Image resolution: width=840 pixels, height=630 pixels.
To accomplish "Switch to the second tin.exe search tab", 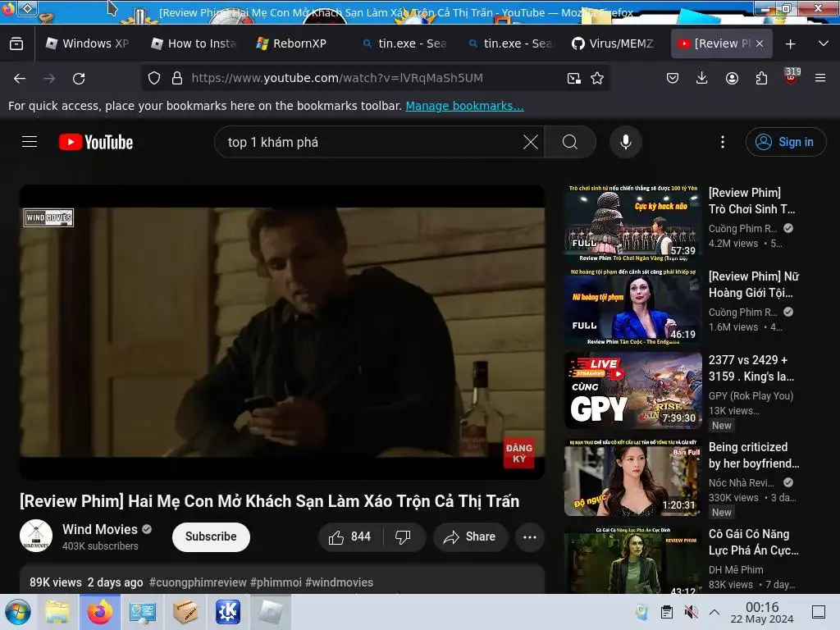I will pos(509,43).
